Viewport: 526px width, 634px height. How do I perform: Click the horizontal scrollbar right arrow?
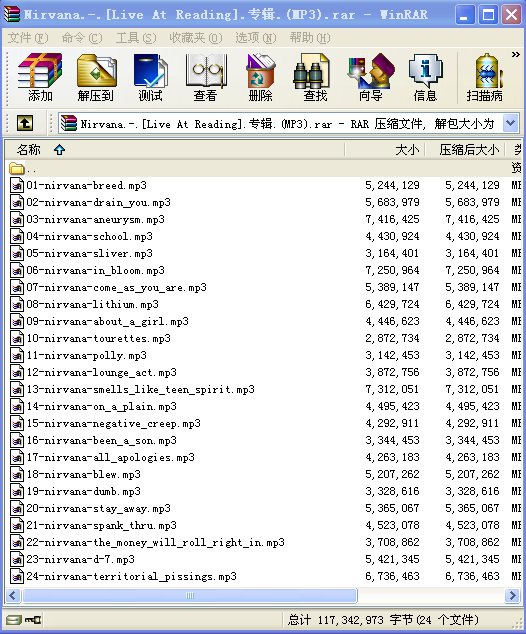pos(513,596)
